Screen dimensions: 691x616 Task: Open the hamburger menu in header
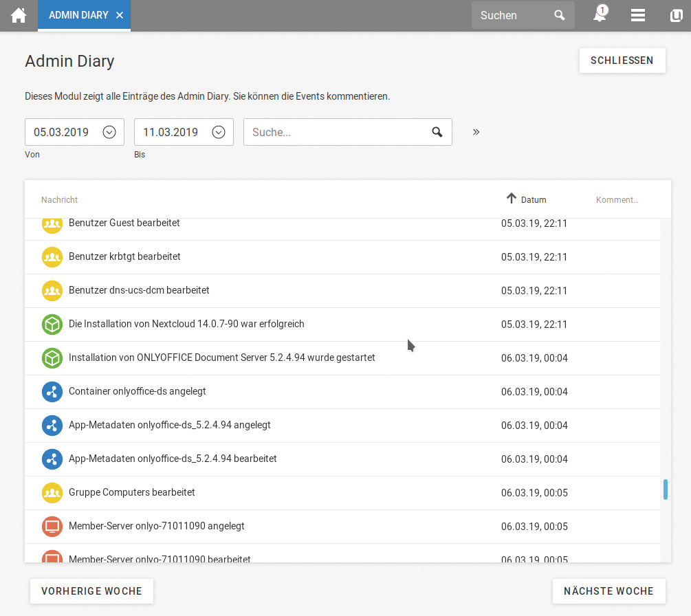(x=638, y=15)
